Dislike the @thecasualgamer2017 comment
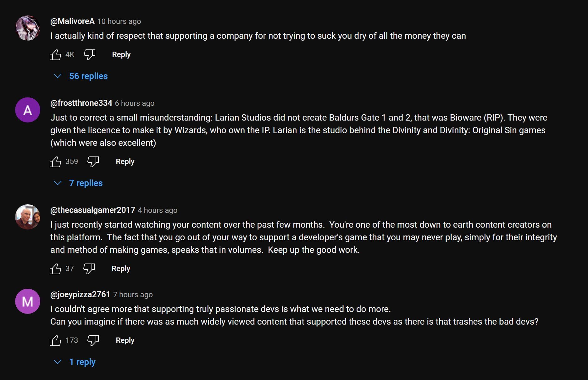Image resolution: width=588 pixels, height=380 pixels. 89,269
